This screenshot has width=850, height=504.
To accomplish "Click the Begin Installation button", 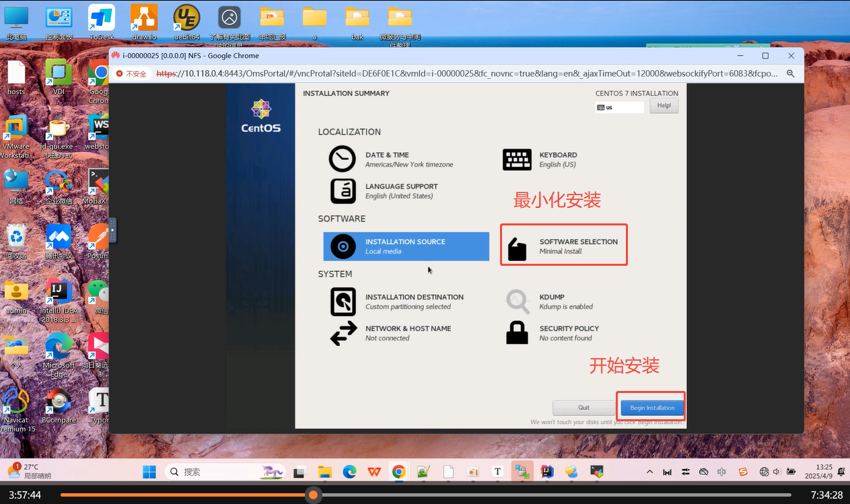I will click(x=651, y=408).
